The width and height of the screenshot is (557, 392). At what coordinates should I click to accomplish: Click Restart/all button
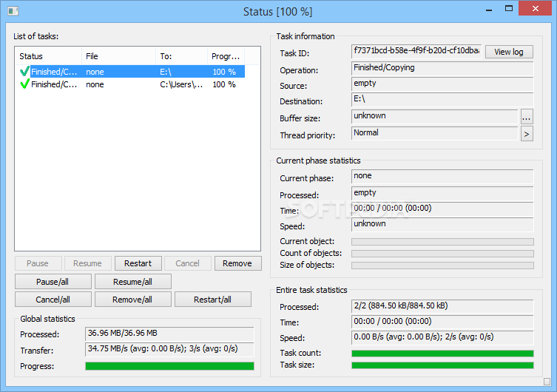pos(213,300)
